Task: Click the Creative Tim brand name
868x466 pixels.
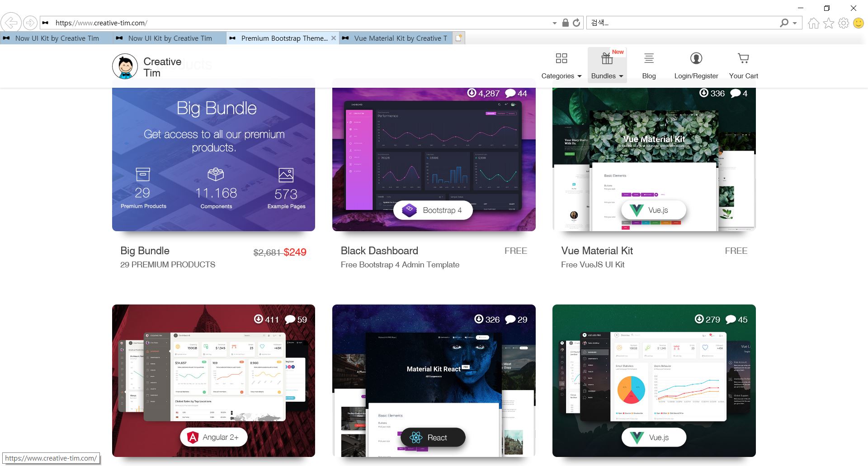Action: (x=162, y=67)
